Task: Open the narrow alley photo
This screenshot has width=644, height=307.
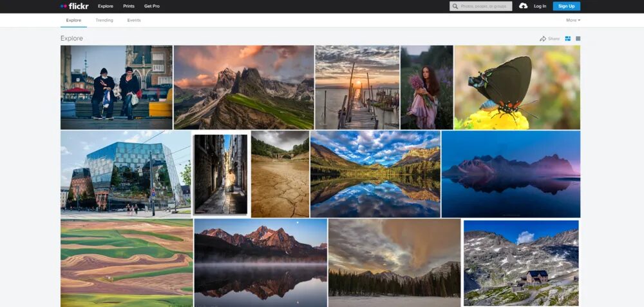Action: pyautogui.click(x=221, y=174)
